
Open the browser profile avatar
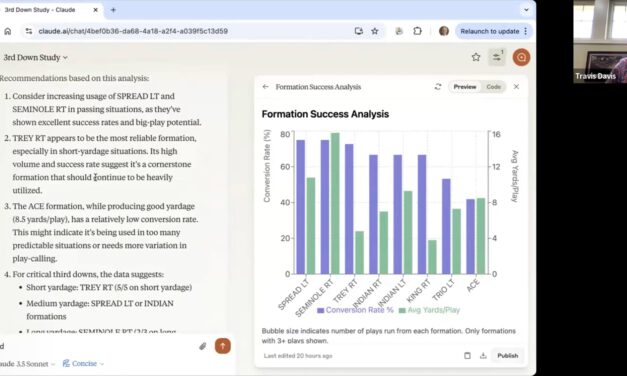click(443, 31)
